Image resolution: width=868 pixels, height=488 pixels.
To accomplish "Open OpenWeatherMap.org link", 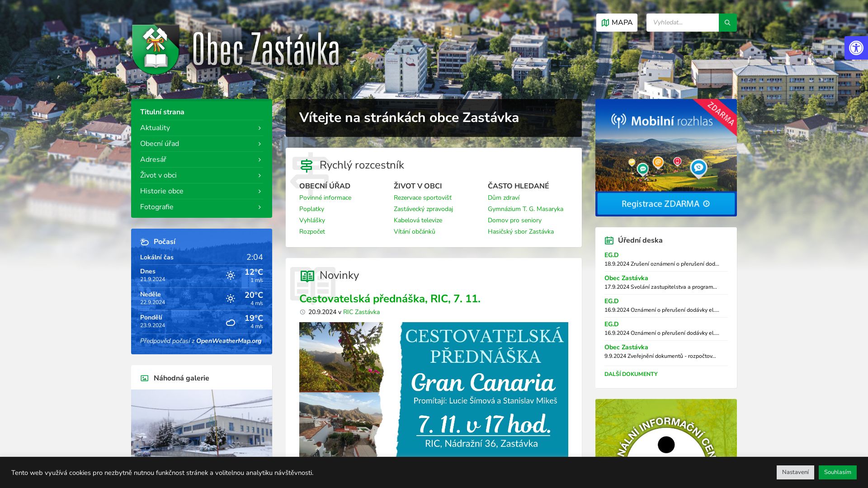I will click(229, 341).
